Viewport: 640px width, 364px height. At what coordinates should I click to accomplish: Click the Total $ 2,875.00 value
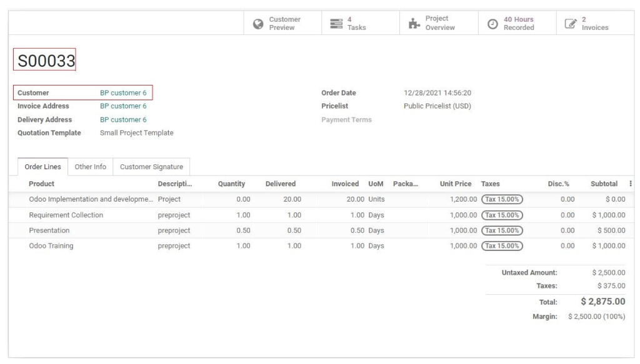603,302
